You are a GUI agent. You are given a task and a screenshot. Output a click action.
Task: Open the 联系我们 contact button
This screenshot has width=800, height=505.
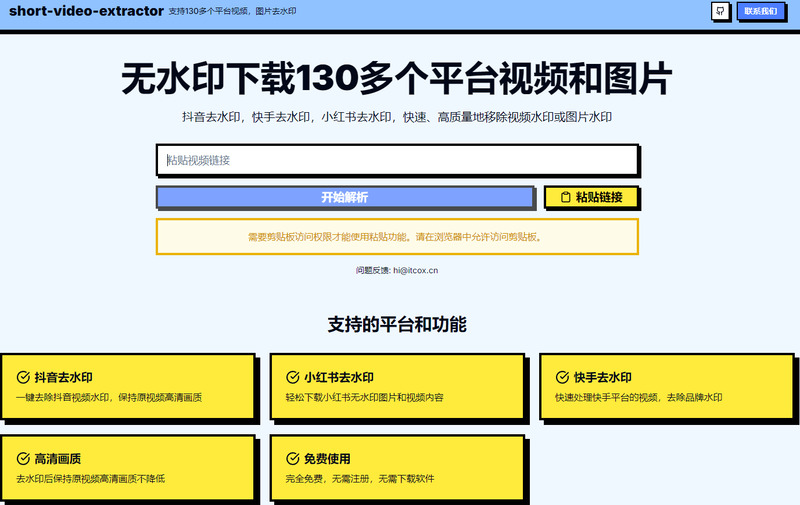click(760, 11)
